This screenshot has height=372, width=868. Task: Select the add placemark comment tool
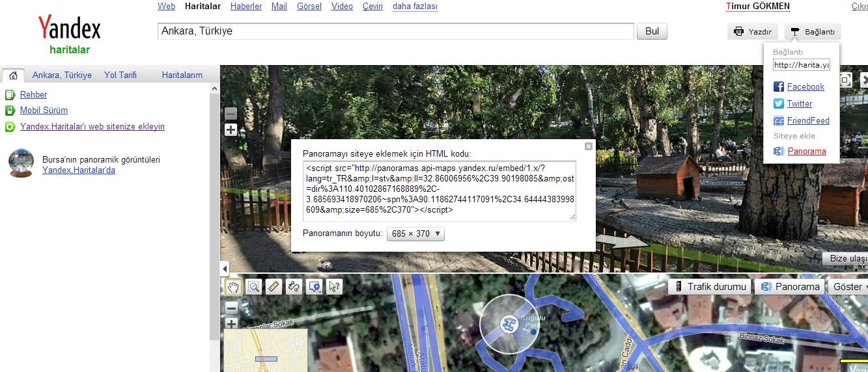[315, 286]
